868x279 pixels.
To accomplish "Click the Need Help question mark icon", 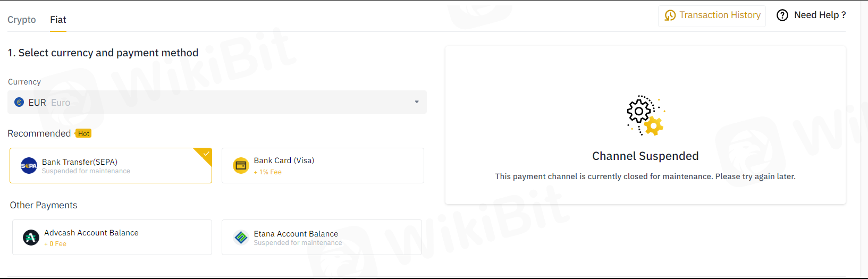I will pos(782,15).
